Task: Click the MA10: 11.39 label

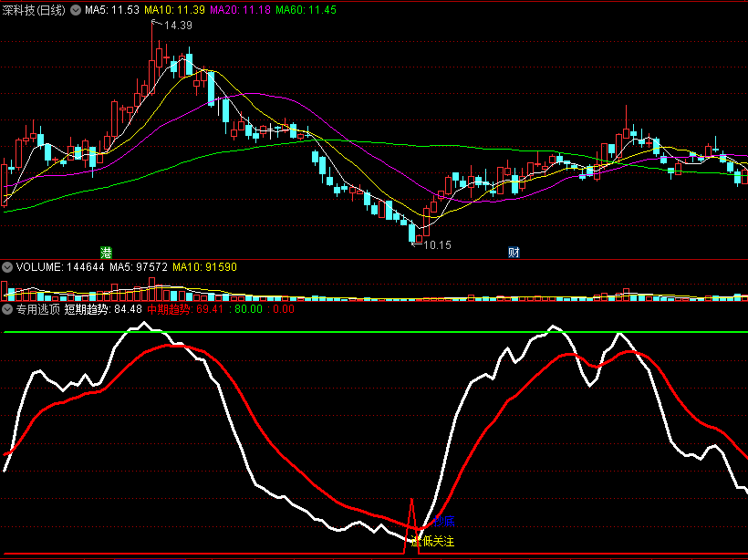Action: 174,10
